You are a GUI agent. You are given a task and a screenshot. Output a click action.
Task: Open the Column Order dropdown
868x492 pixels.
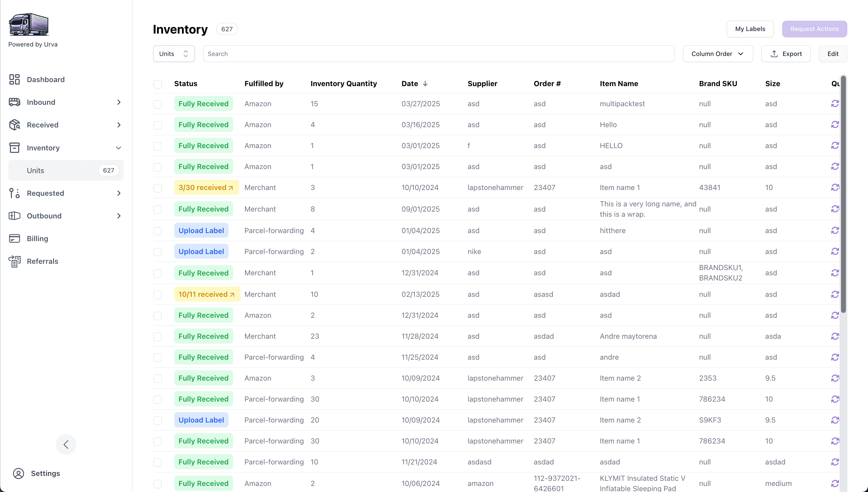click(x=718, y=54)
